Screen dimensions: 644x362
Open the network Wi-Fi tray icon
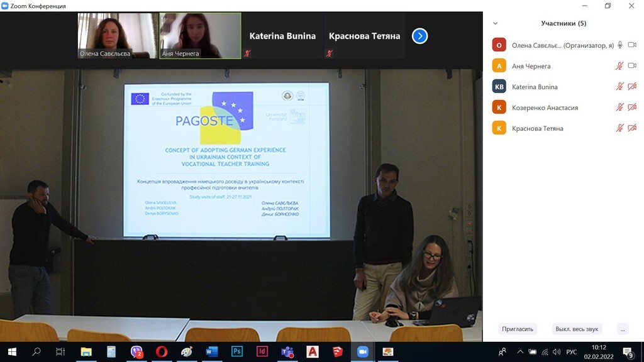pyautogui.click(x=545, y=352)
